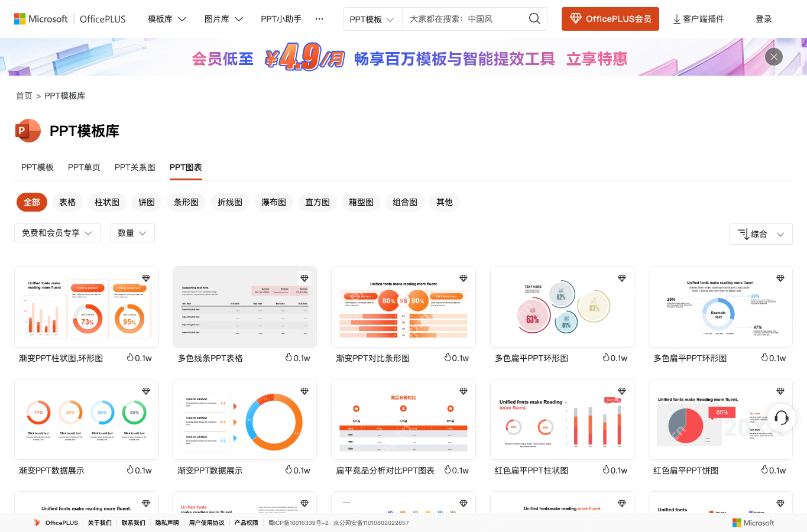807x532 pixels.
Task: Click the Microsoft logo in footer
Action: point(753,523)
